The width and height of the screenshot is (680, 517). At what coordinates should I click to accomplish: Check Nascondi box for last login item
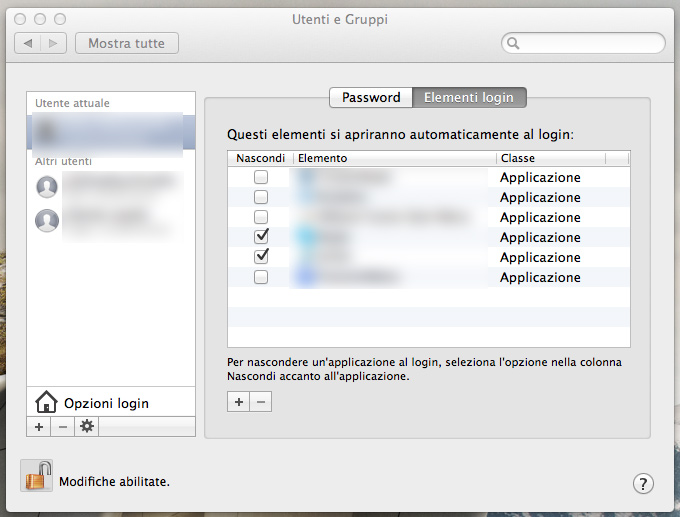pos(261,277)
